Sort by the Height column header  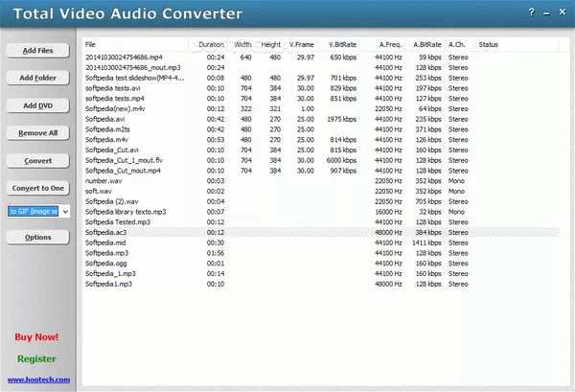pos(271,44)
